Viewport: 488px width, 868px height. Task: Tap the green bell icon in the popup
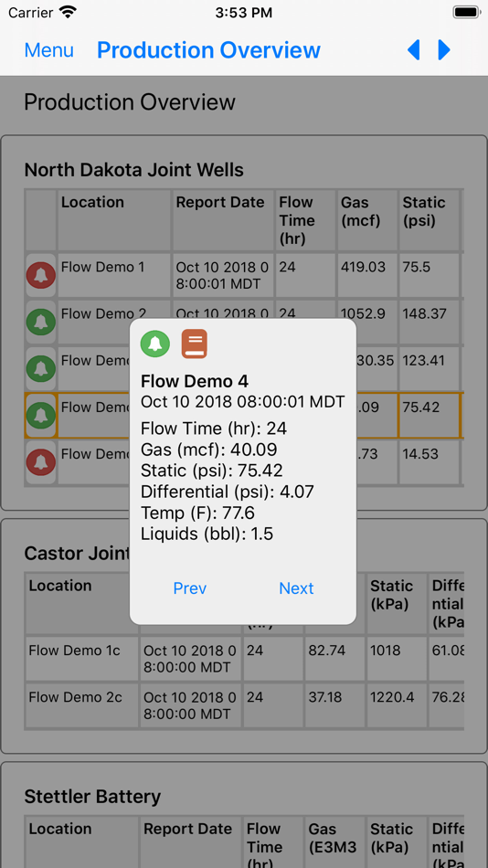[155, 344]
